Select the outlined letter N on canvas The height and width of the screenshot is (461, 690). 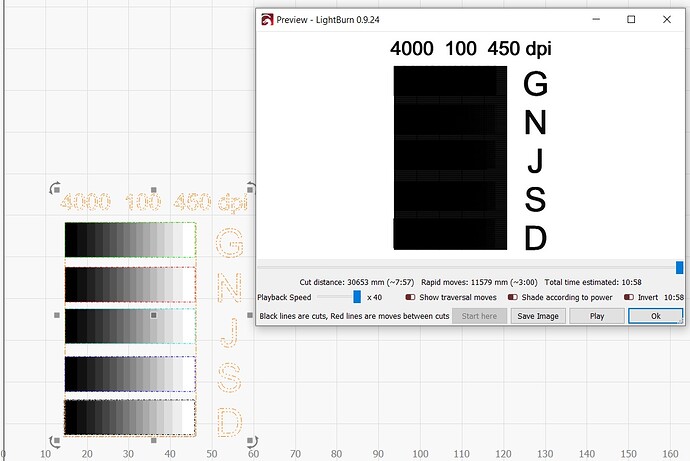click(x=229, y=287)
